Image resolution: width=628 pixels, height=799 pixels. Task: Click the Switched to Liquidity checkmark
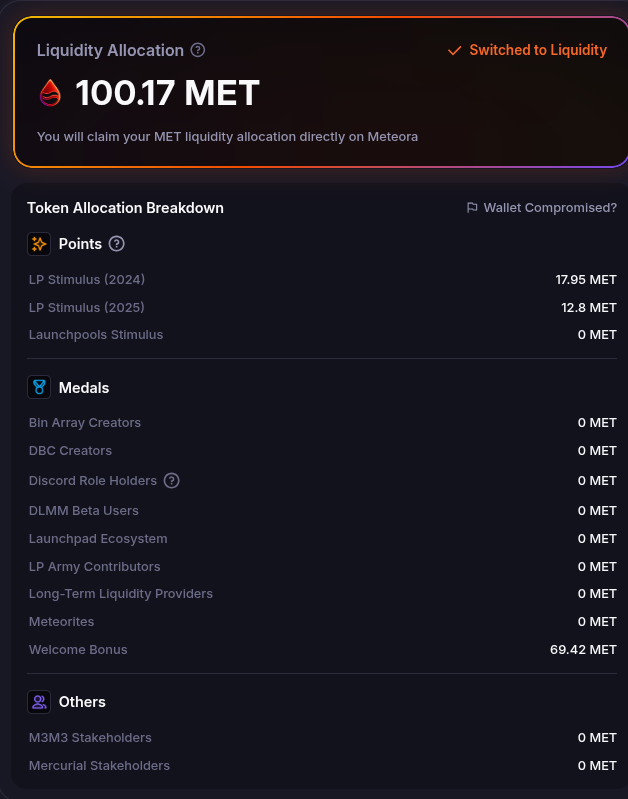[455, 50]
